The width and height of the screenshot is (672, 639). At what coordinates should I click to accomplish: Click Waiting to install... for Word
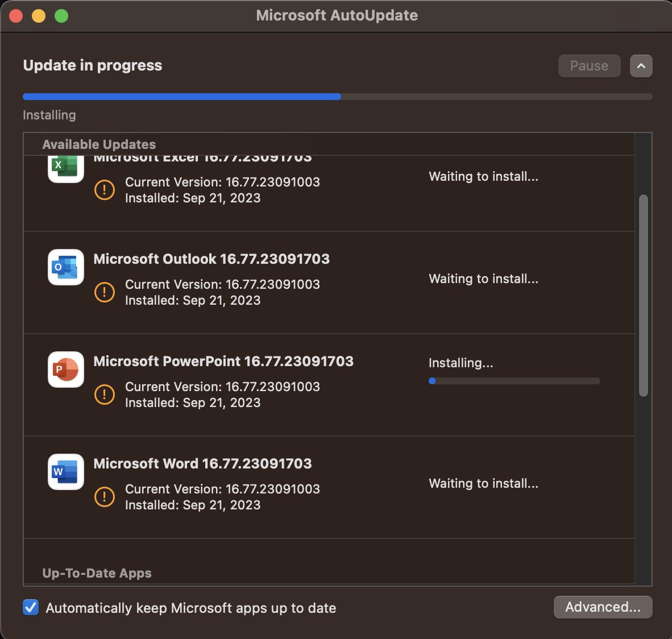click(x=483, y=483)
